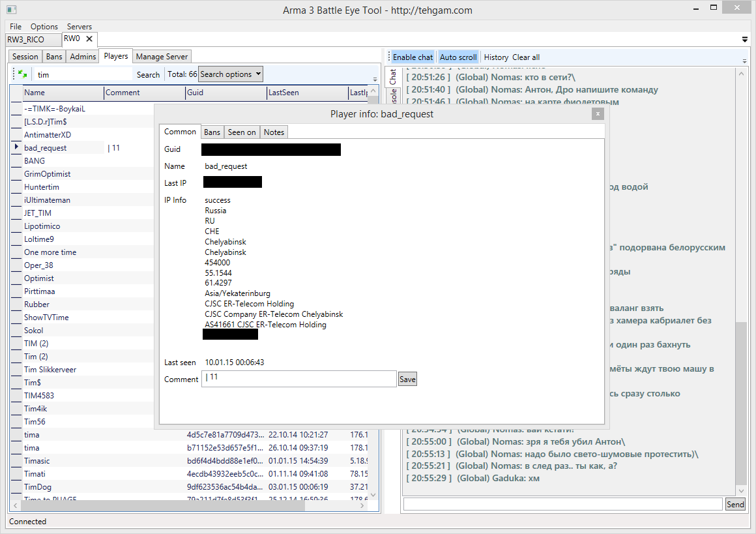Select player GrimOptimist
756x534 pixels.
coord(47,173)
